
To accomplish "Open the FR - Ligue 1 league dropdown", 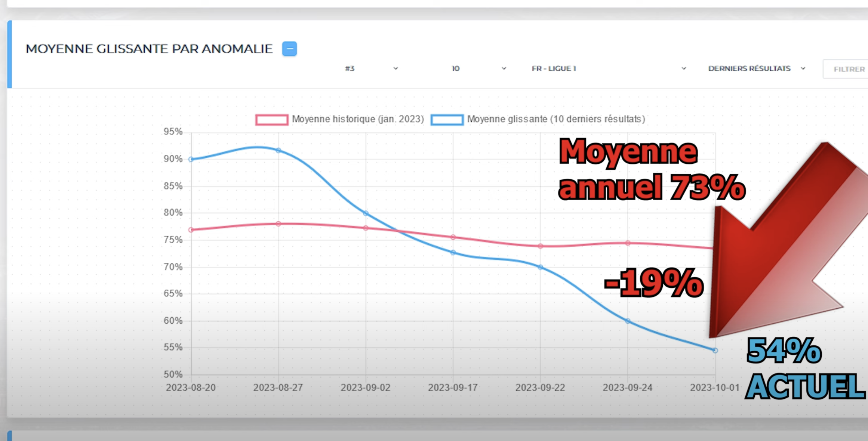I will [x=608, y=68].
